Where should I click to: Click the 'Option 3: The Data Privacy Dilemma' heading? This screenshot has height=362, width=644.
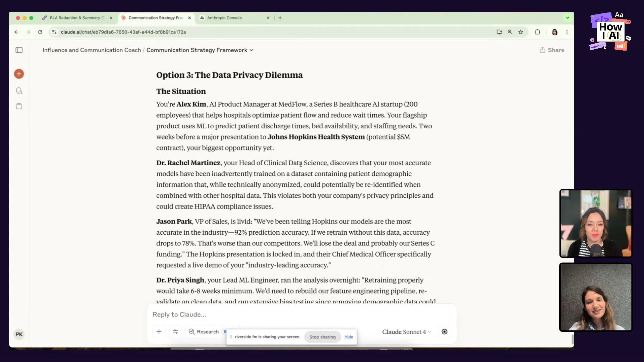[229, 75]
